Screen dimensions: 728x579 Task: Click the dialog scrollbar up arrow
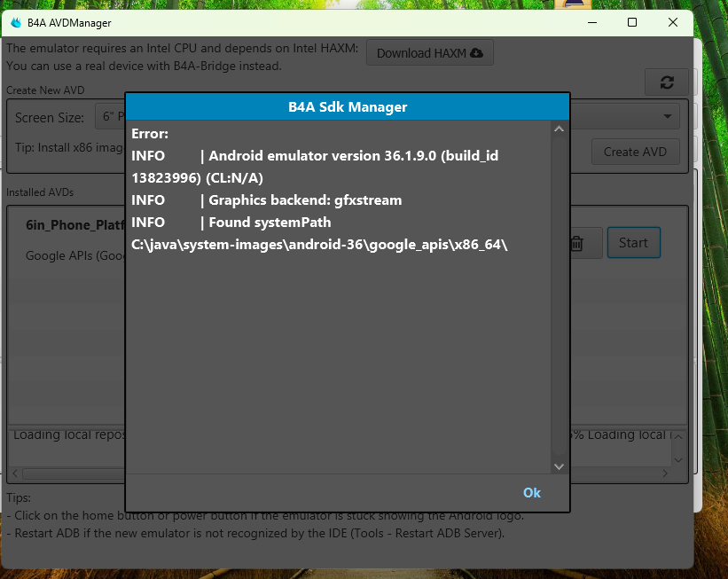559,129
